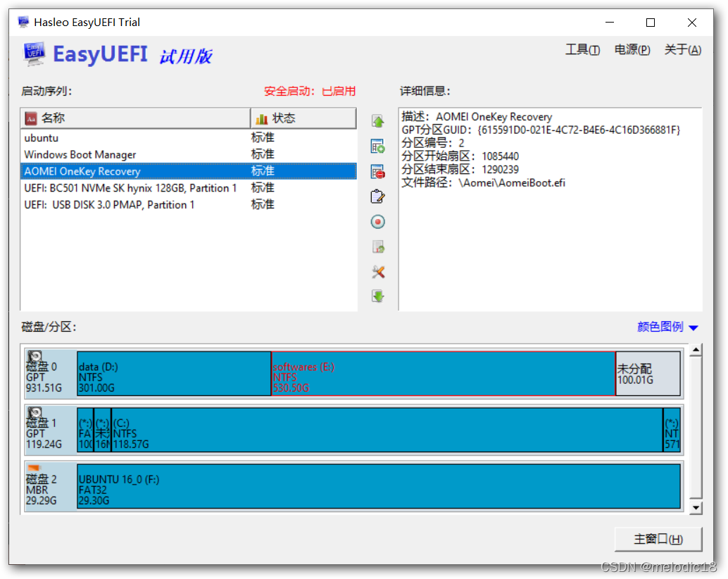
Task: Click the 文件路径 \Aomei\AomeiBoot.efi line
Action: click(483, 182)
